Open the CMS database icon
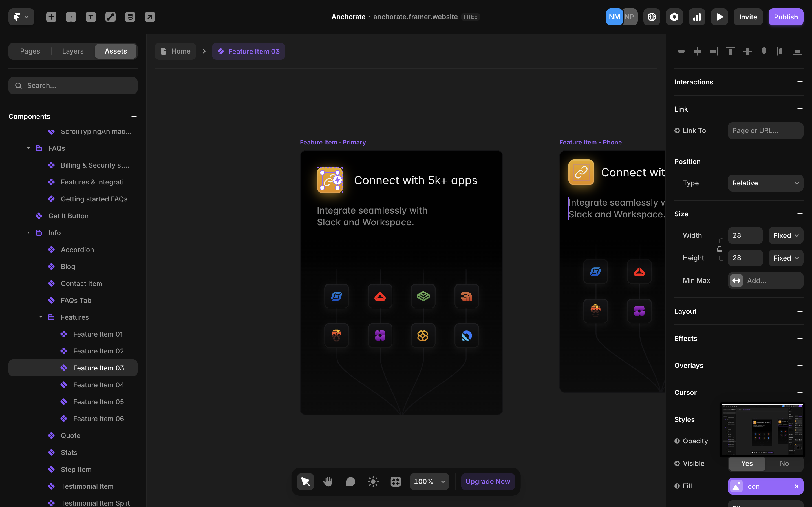 [130, 17]
